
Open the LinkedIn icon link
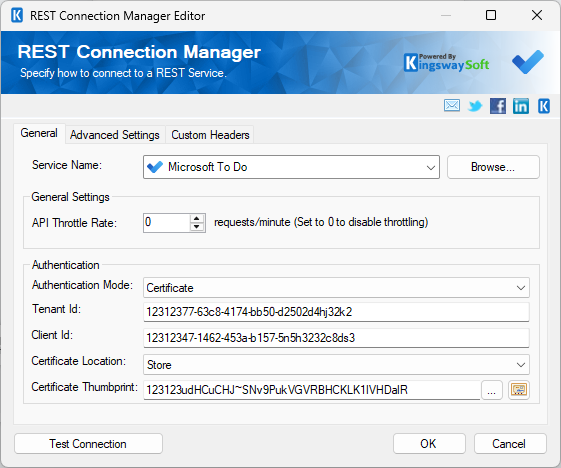[x=521, y=106]
